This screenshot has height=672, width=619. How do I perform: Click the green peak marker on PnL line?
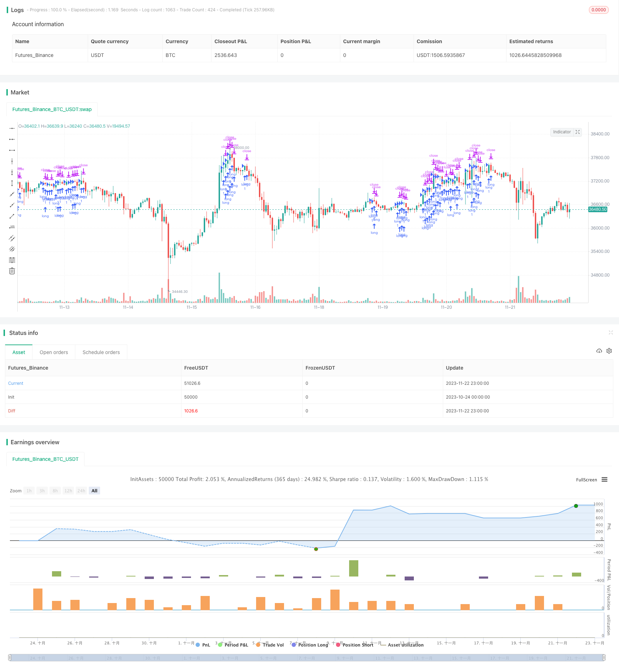pyautogui.click(x=576, y=506)
